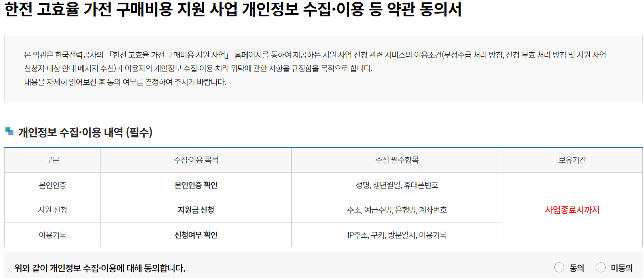Select the 동의 radio button

pos(559,268)
